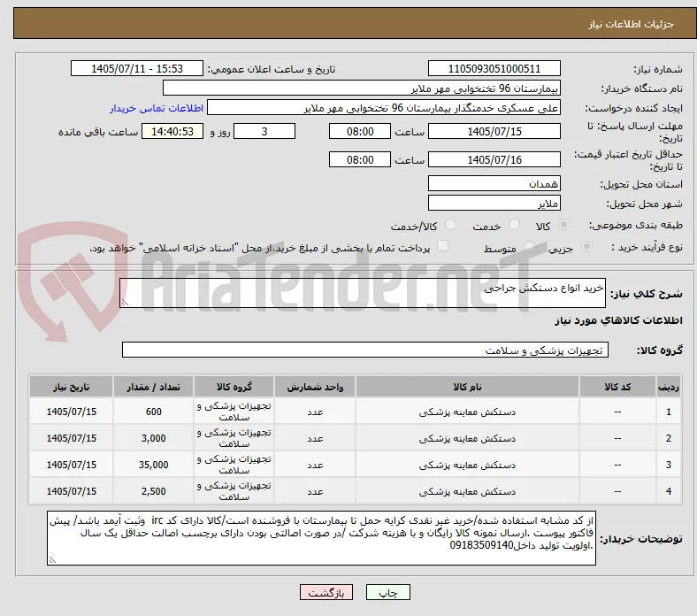Image resolution: width=697 pixels, height=616 pixels.
Task: Click the price validity hour 08:00 field
Action: 360,159
